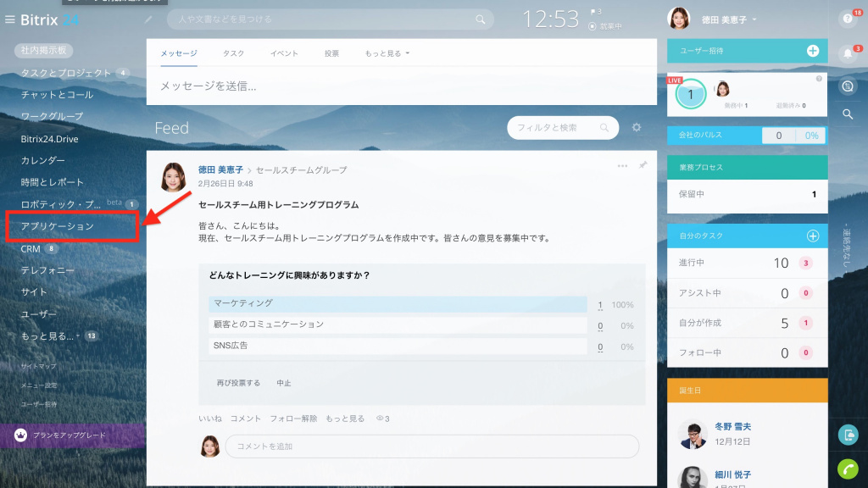Open the user name dropdown arrow
Screen dimensions: 868x488
tap(754, 19)
